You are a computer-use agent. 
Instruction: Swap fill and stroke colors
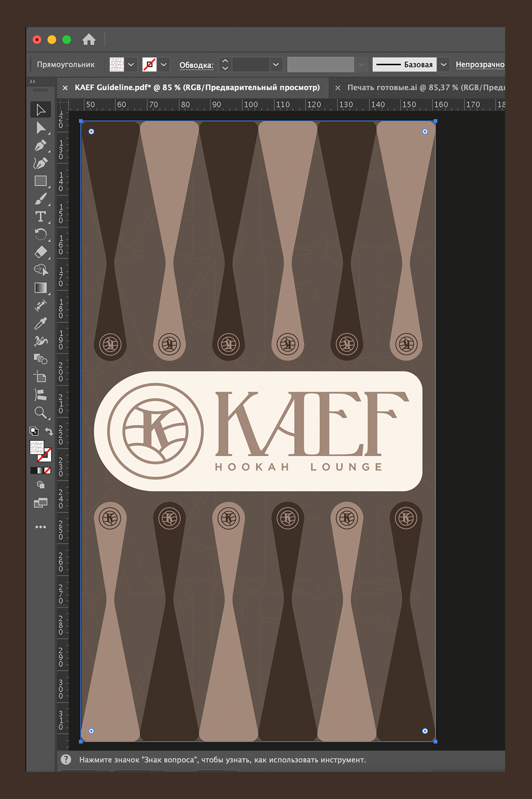pos(49,431)
